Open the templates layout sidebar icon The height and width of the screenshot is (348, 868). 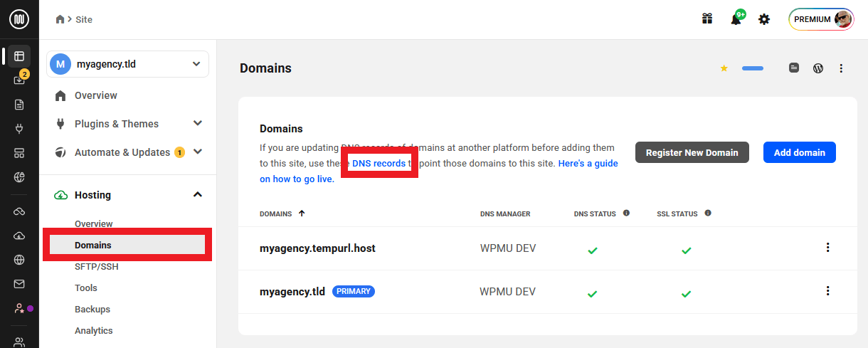(19, 153)
